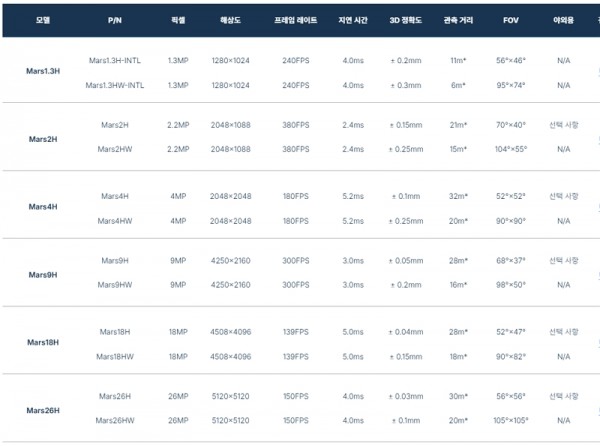Click the 3D 정확도 column header
The height and width of the screenshot is (446, 600).
coord(406,20)
